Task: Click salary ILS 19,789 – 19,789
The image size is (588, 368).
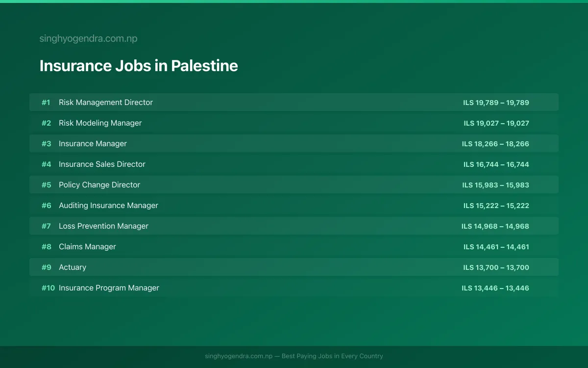Action: coord(496,103)
